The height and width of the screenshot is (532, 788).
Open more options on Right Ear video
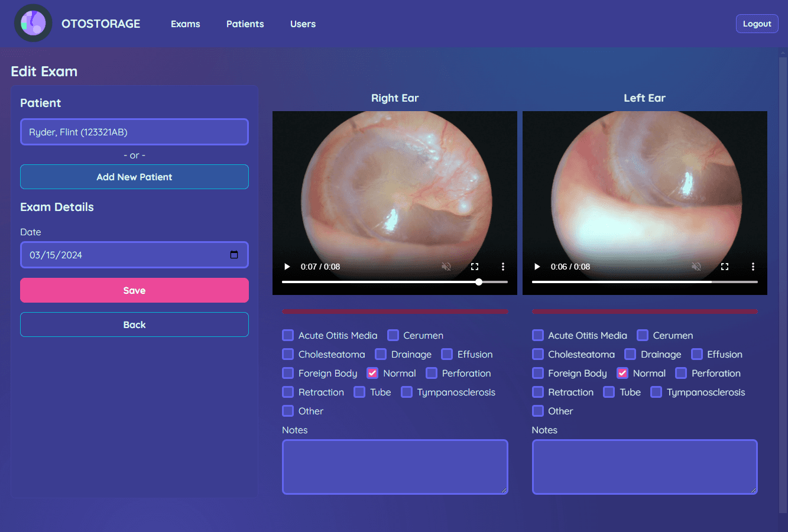[503, 267]
